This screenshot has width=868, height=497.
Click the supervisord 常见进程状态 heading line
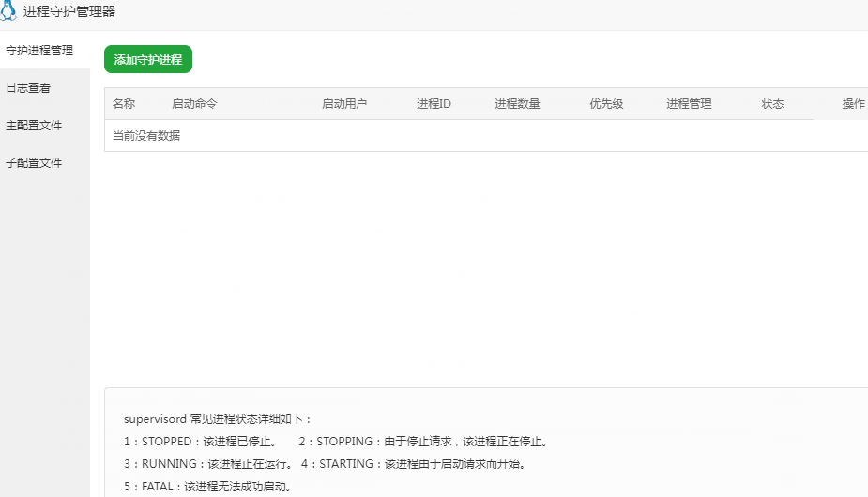click(x=218, y=419)
